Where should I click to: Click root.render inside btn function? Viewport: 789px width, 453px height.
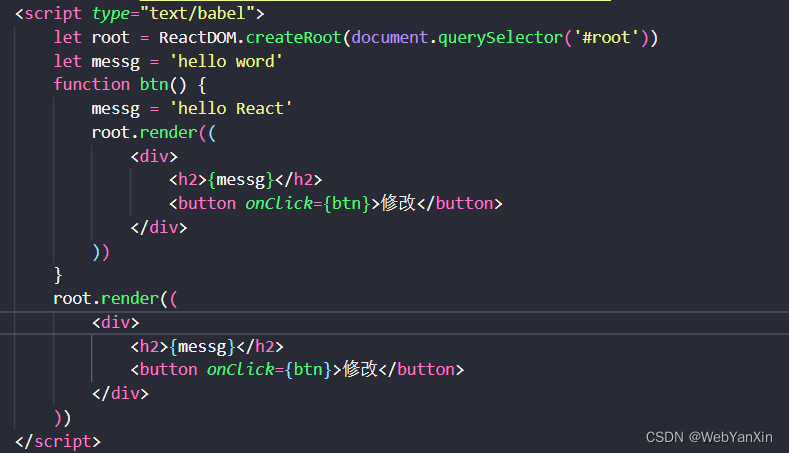pos(153,132)
